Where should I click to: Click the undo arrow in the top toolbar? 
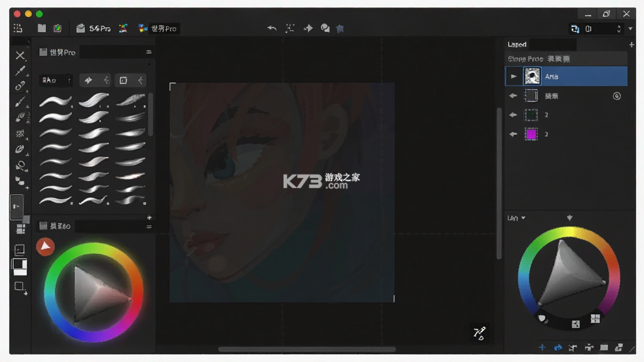coord(272,28)
